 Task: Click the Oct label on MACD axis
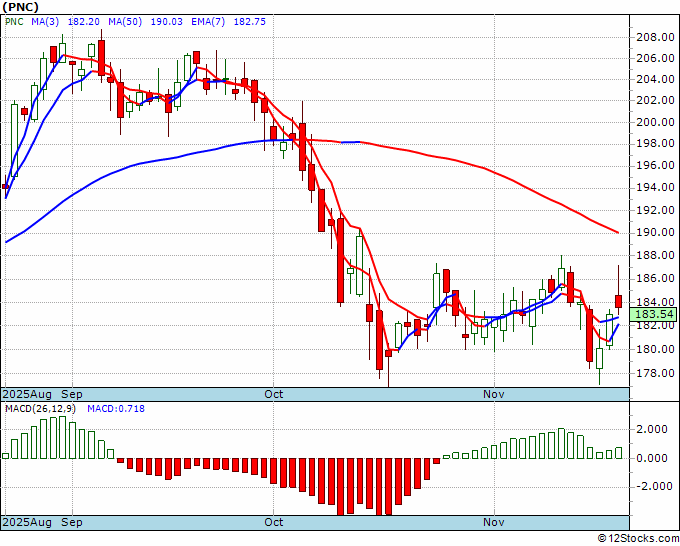point(274,522)
